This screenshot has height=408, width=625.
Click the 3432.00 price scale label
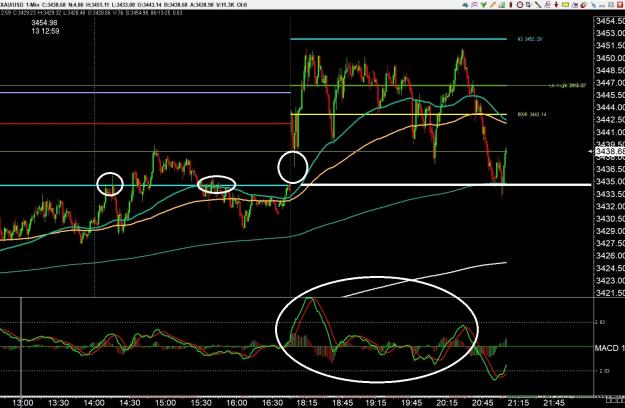coord(610,206)
